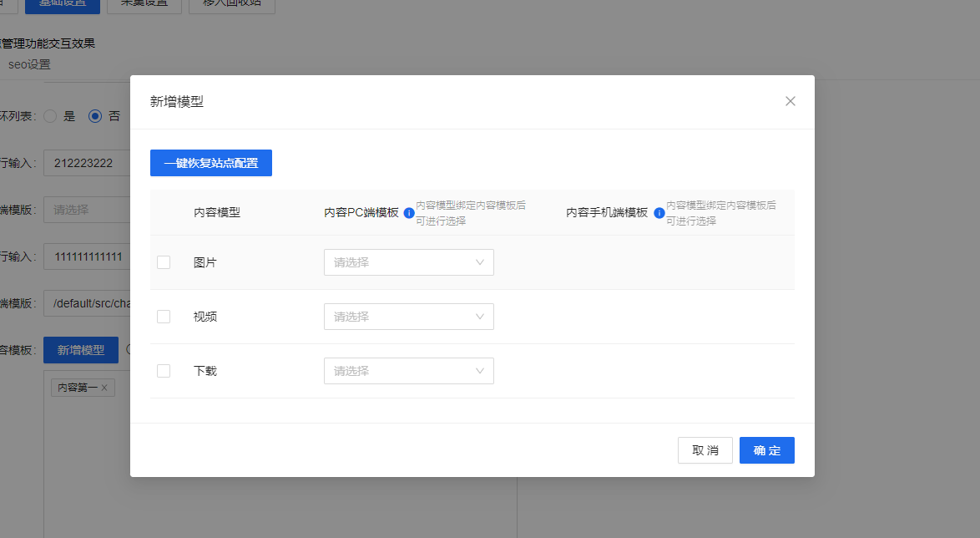Click info icon beside 内容PC端模板 header
980x538 pixels.
click(409, 213)
